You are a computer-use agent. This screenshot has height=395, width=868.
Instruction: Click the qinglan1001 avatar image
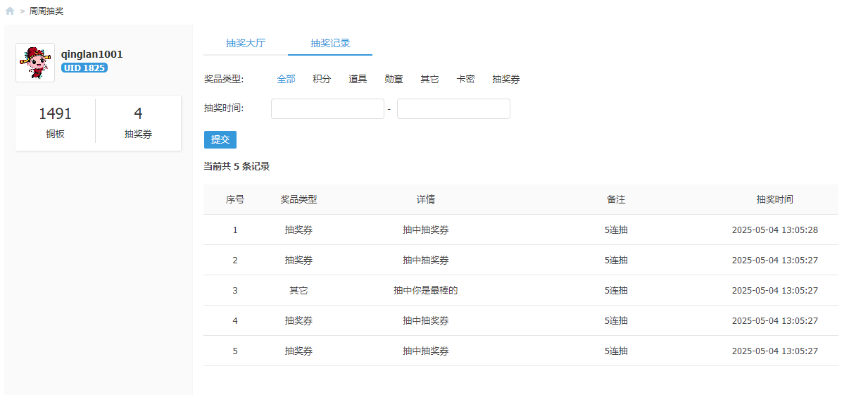(35, 63)
